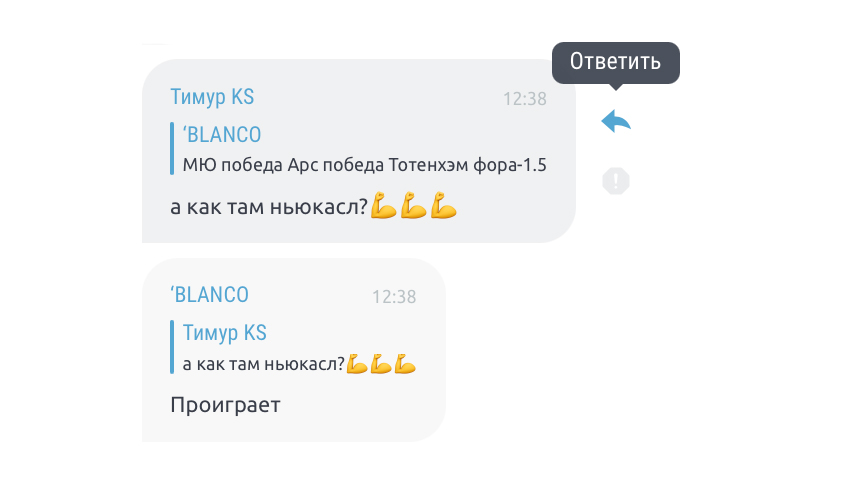
Task: Select the quoted Тимур KS name in 'BLANCO's reply
Action: pyautogui.click(x=225, y=333)
